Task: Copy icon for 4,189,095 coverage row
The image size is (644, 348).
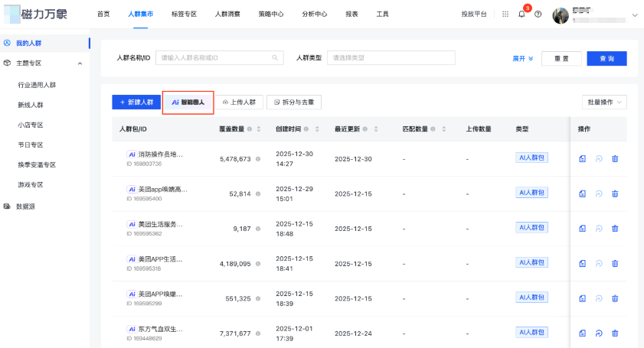Action: pyautogui.click(x=583, y=263)
